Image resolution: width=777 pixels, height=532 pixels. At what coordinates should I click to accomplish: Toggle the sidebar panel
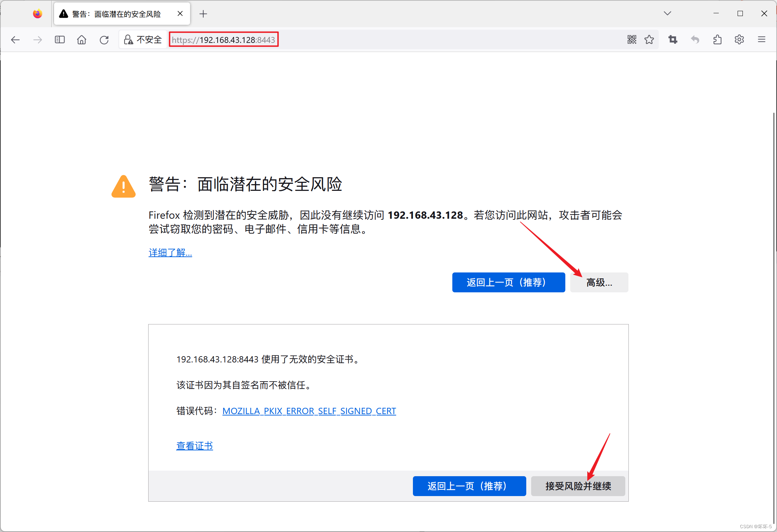(x=59, y=39)
